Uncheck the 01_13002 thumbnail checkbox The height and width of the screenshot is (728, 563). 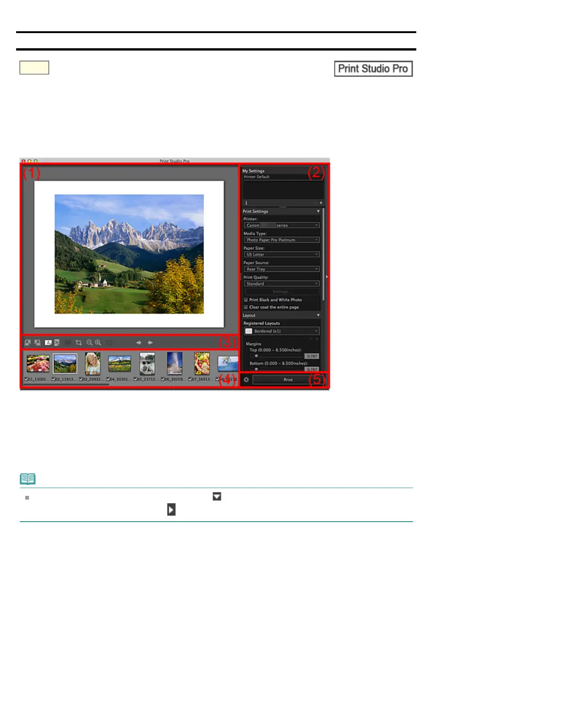tap(26, 379)
